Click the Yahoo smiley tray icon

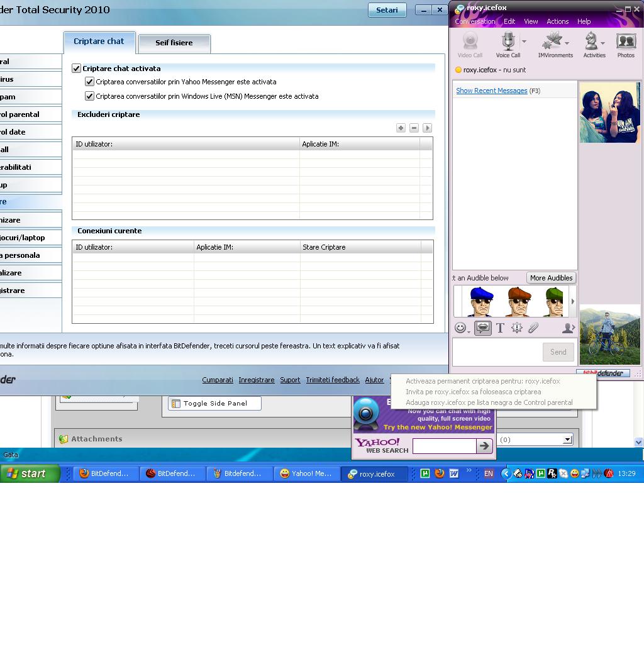coord(574,473)
